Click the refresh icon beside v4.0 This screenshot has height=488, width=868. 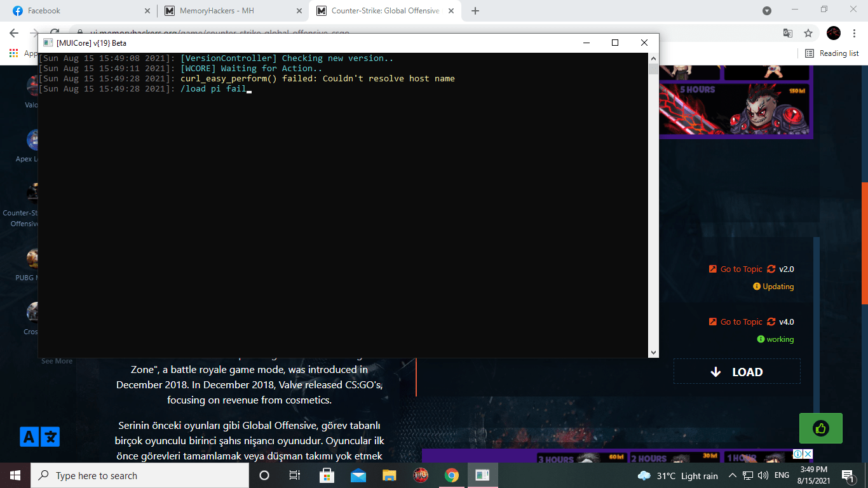pyautogui.click(x=771, y=322)
